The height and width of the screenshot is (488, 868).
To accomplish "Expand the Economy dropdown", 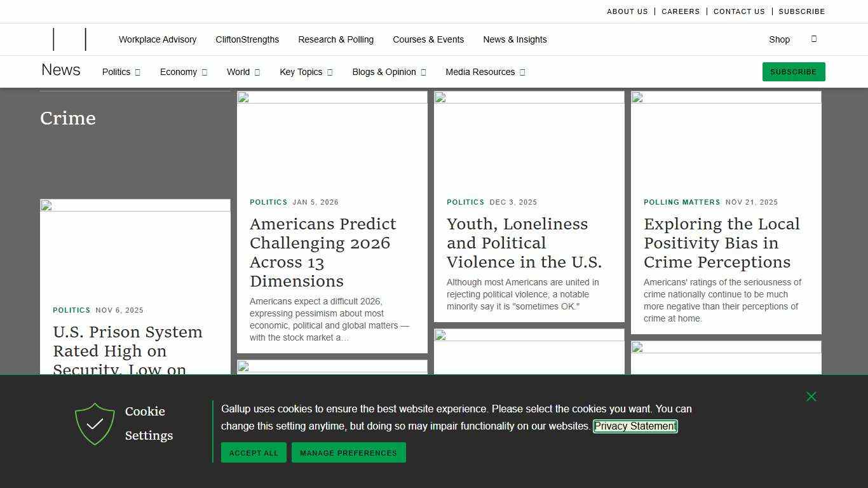I will (183, 72).
